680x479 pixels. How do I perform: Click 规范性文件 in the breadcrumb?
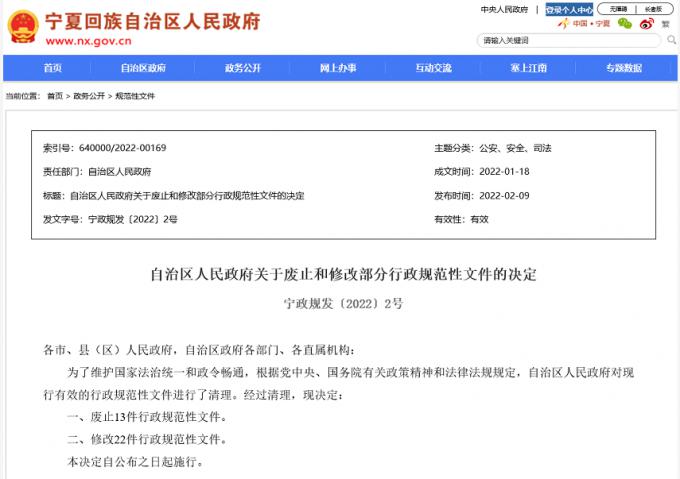134,96
